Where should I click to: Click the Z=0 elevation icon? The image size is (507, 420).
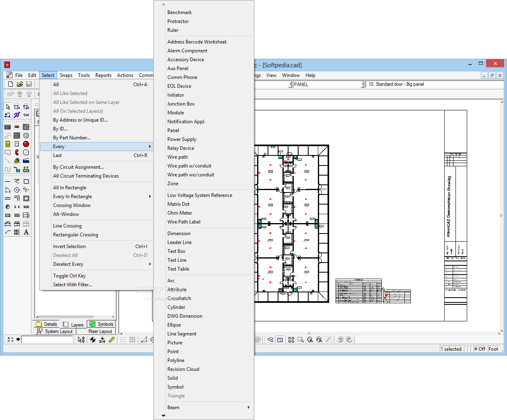tap(102, 339)
